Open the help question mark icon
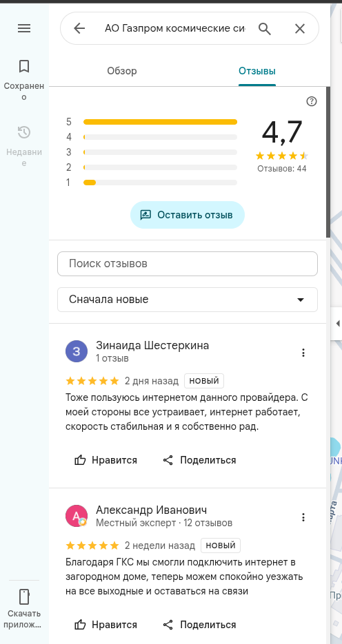The image size is (342, 644). pos(312,101)
